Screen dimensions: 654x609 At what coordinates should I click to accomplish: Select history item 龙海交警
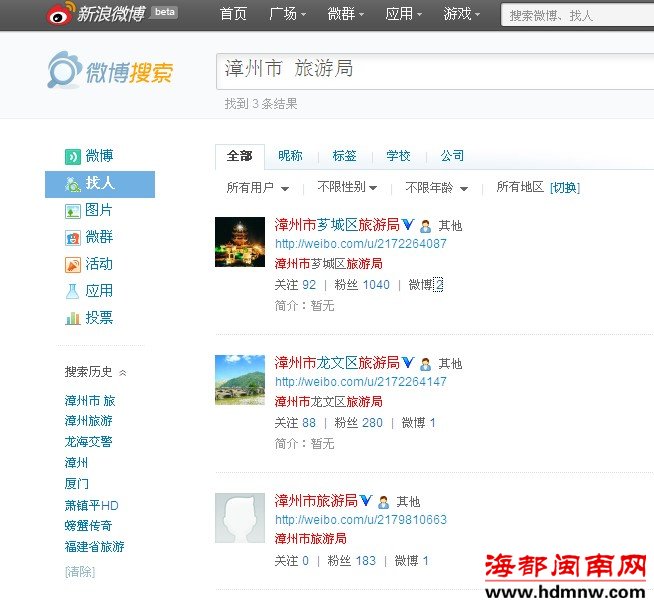coord(88,442)
